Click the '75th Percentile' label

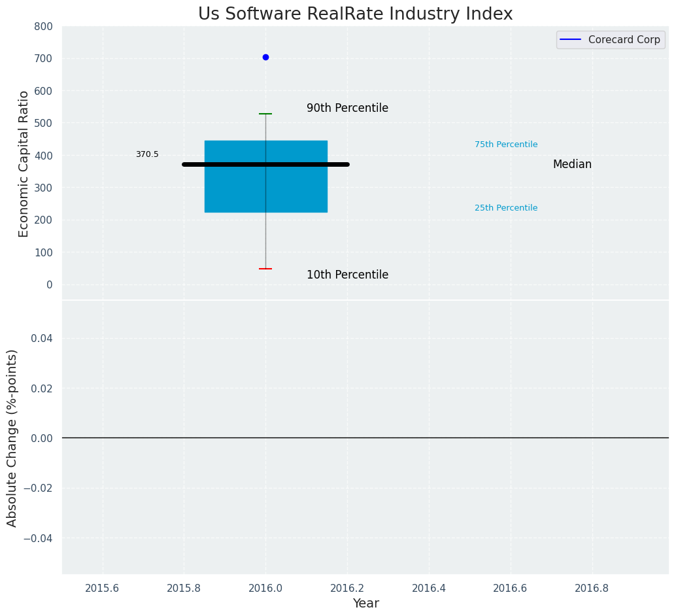click(506, 145)
